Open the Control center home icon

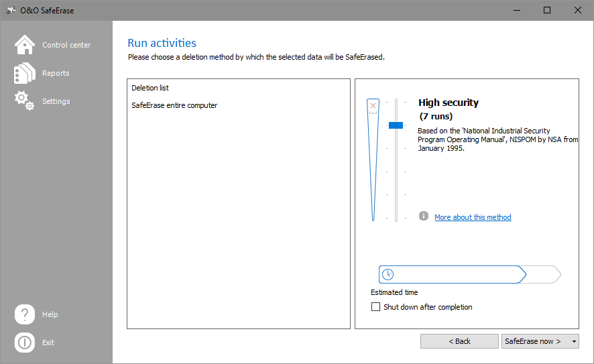tap(25, 45)
